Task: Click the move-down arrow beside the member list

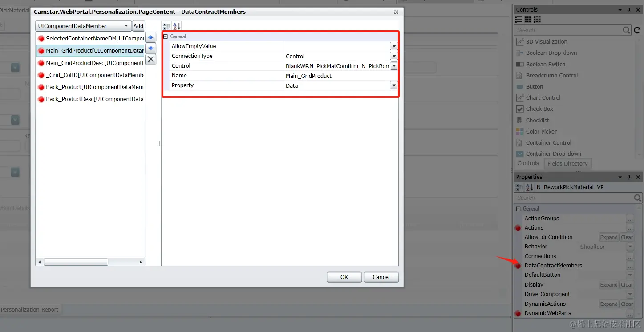Action: pos(151,49)
